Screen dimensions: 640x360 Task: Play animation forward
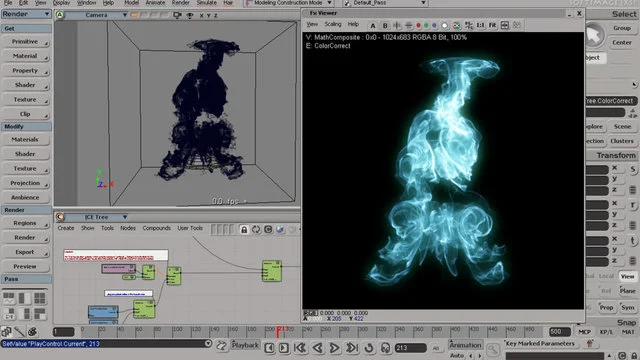coord(334,348)
